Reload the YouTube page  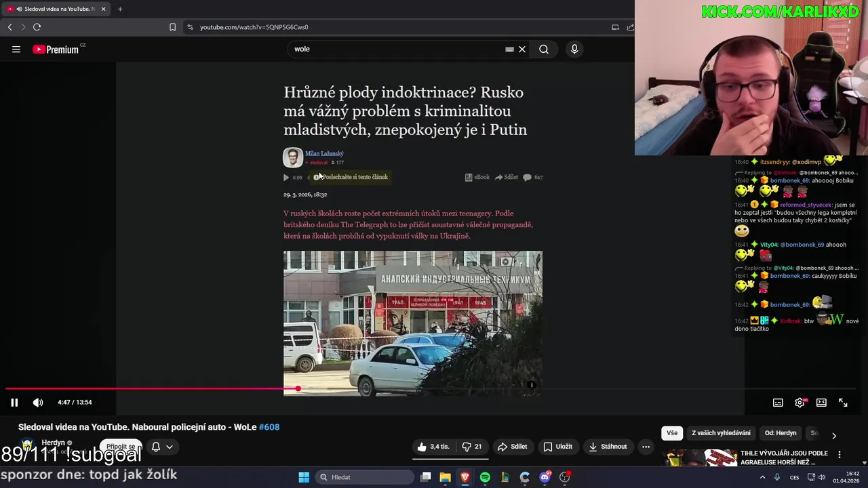[x=37, y=27]
